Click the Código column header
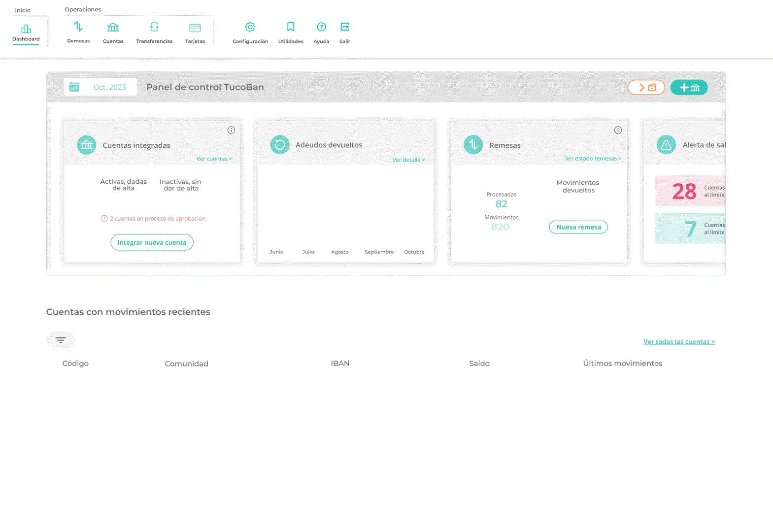Image resolution: width=773 pixels, height=532 pixels. pyautogui.click(x=75, y=363)
